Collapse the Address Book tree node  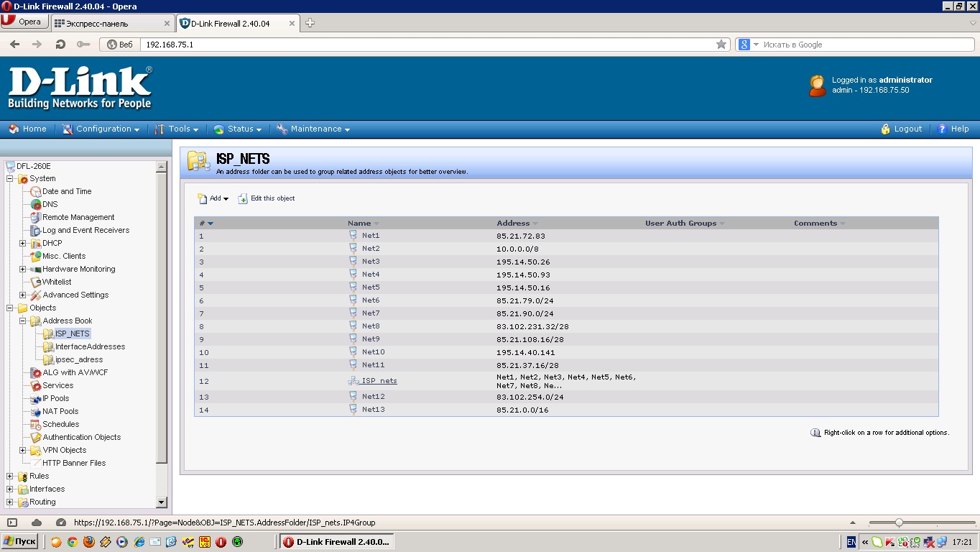(x=22, y=321)
